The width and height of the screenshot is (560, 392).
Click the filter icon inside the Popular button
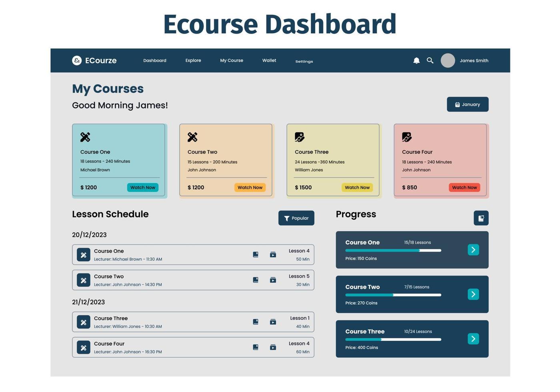(287, 218)
